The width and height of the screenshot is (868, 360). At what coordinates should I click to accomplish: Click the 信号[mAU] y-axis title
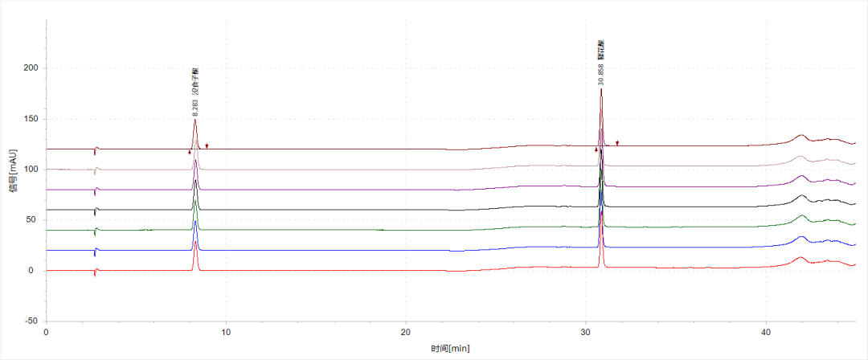(x=14, y=170)
